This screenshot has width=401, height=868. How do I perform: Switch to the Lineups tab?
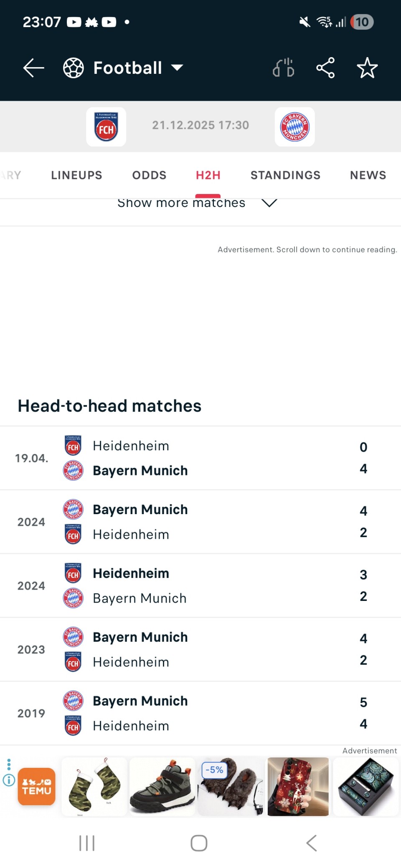pyautogui.click(x=76, y=175)
